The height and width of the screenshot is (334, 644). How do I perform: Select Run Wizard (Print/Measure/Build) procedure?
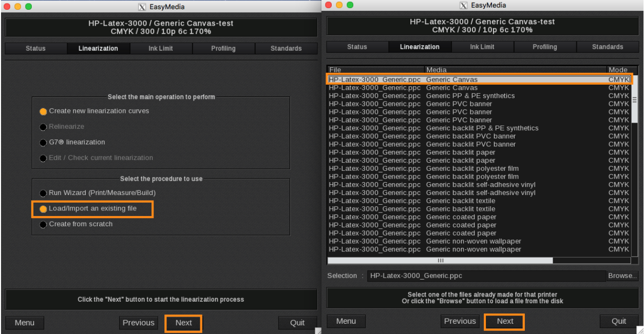pyautogui.click(x=44, y=193)
